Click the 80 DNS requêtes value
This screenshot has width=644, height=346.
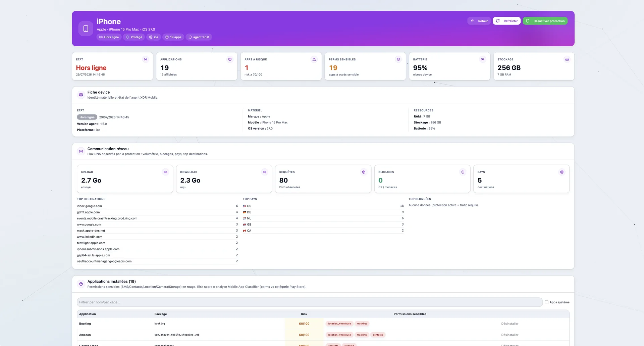click(x=283, y=181)
